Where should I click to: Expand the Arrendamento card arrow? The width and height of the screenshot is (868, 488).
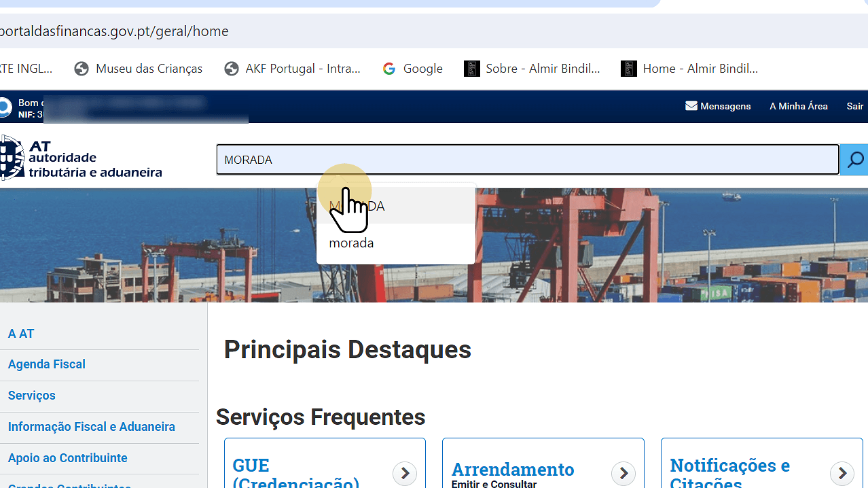coord(623,473)
